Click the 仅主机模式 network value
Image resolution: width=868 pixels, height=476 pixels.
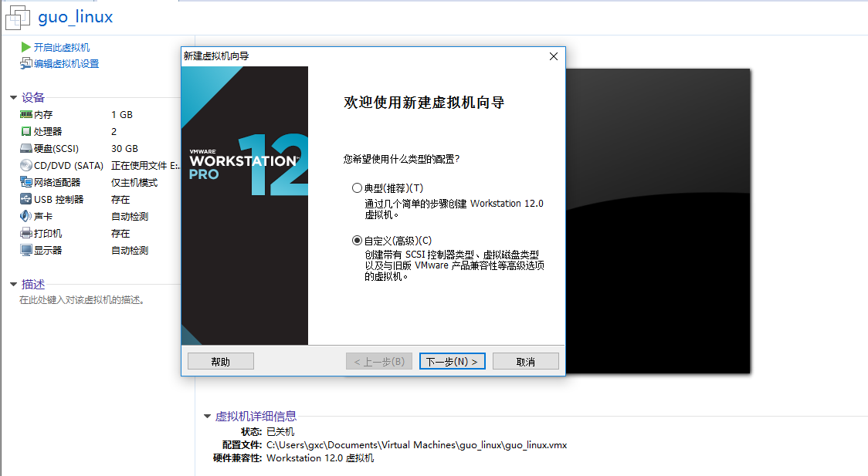(x=134, y=182)
